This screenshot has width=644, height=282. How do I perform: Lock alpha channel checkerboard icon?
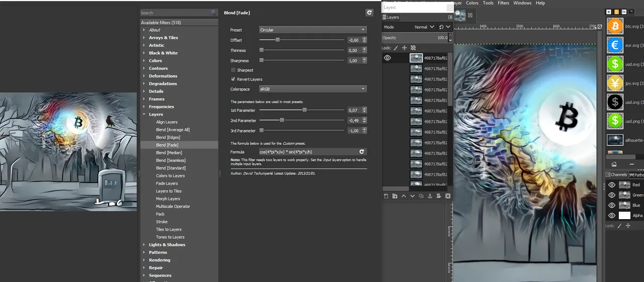pyautogui.click(x=413, y=48)
